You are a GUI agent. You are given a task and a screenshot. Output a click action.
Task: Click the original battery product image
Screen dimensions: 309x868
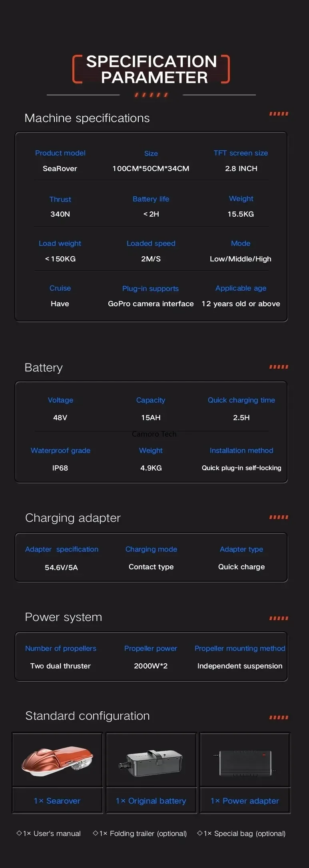point(151,763)
